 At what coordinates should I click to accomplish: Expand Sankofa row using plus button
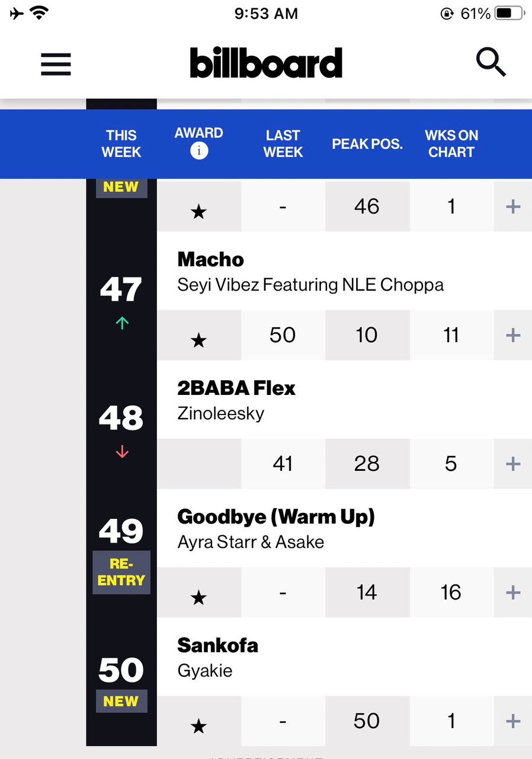coord(513,721)
